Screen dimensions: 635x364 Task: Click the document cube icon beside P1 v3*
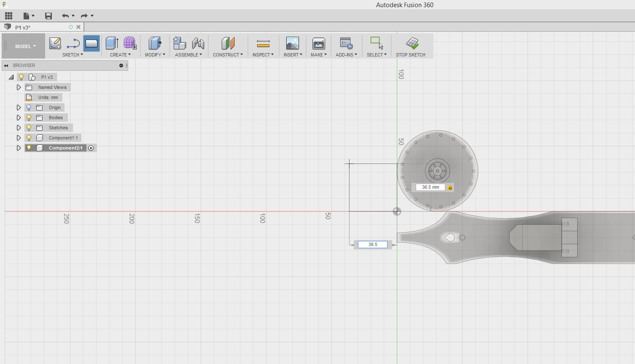point(8,27)
